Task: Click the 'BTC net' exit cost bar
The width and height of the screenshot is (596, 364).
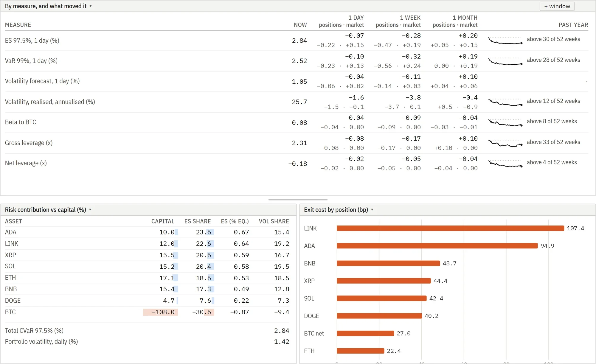Action: [365, 333]
